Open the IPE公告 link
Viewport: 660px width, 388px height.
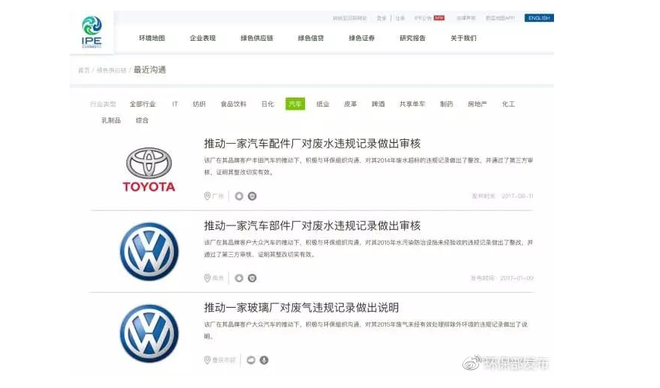423,18
